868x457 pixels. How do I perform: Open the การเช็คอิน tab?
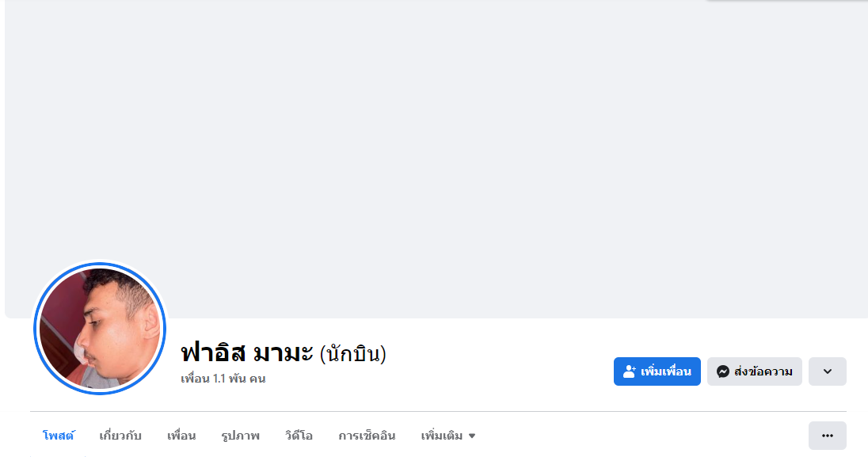[367, 436]
